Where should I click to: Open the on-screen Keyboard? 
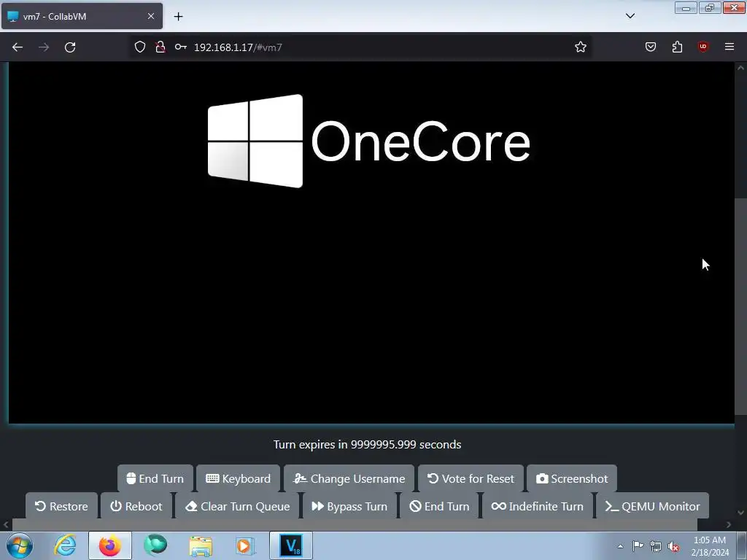click(x=239, y=478)
